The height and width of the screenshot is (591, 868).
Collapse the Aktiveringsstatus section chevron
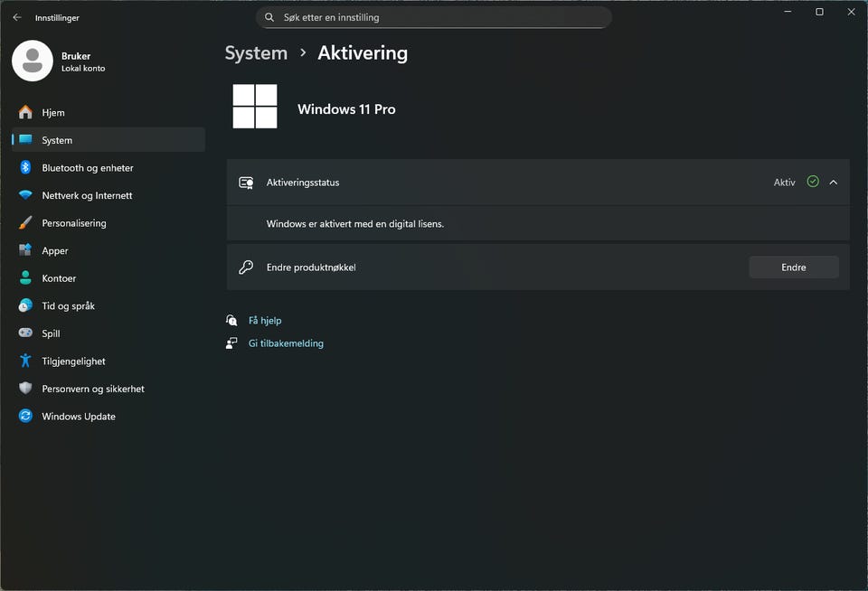point(833,182)
